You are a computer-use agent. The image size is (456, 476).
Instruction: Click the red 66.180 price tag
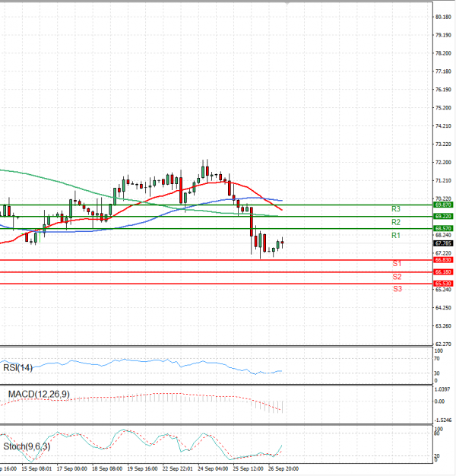click(x=443, y=272)
